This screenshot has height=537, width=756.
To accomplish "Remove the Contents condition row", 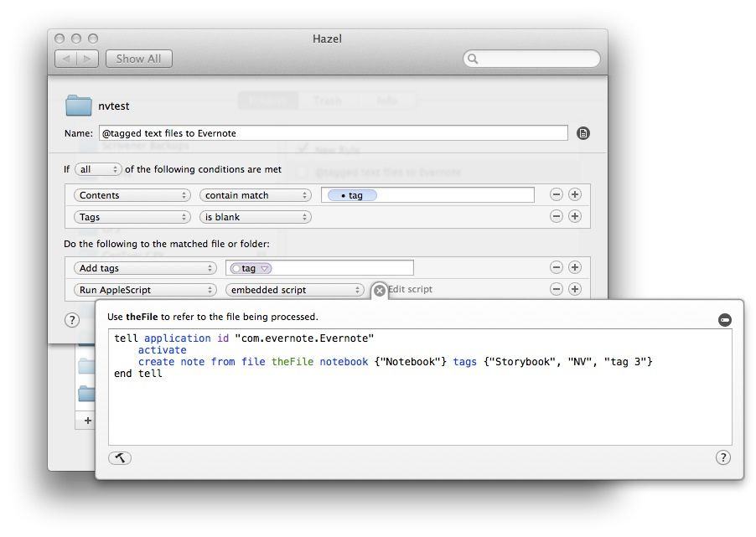I will pos(556,194).
